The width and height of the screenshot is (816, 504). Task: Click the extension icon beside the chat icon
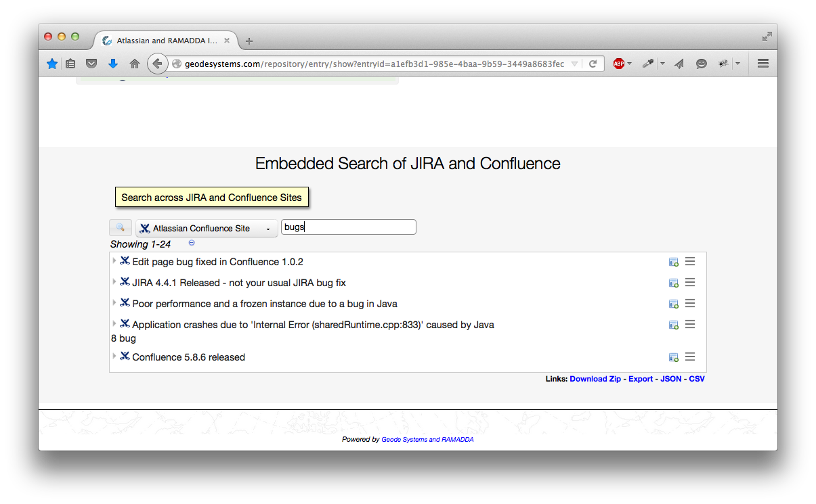click(723, 64)
